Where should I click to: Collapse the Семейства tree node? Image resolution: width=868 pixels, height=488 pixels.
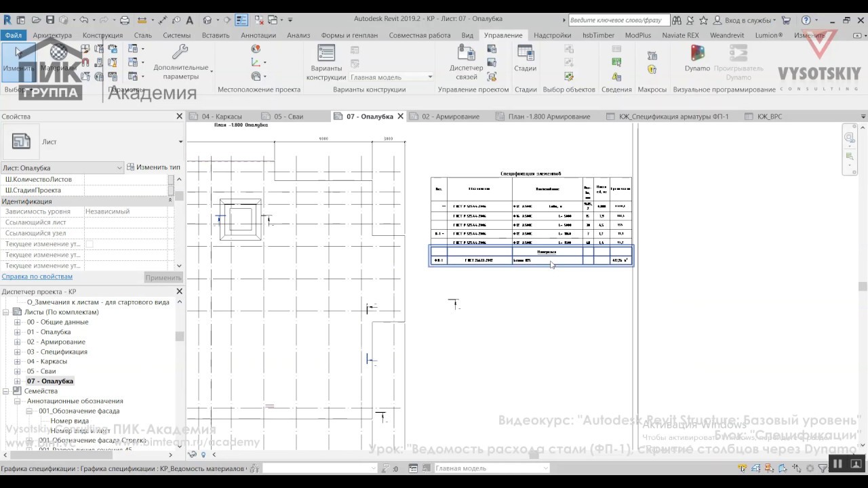(6, 391)
